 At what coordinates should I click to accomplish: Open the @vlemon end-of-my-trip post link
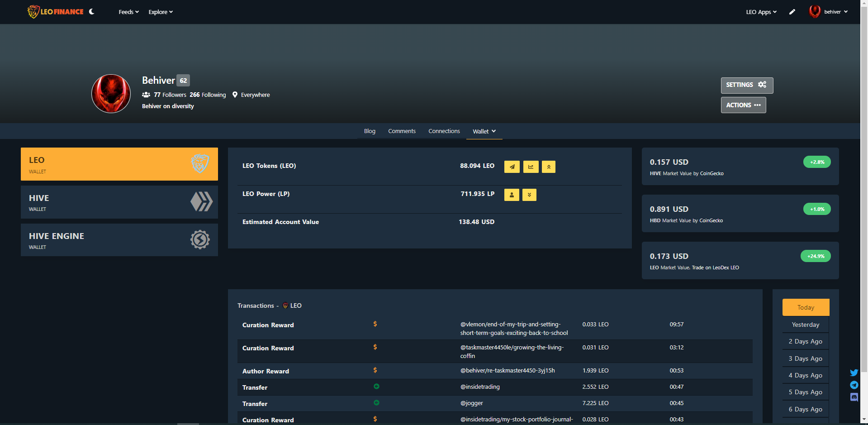click(514, 329)
